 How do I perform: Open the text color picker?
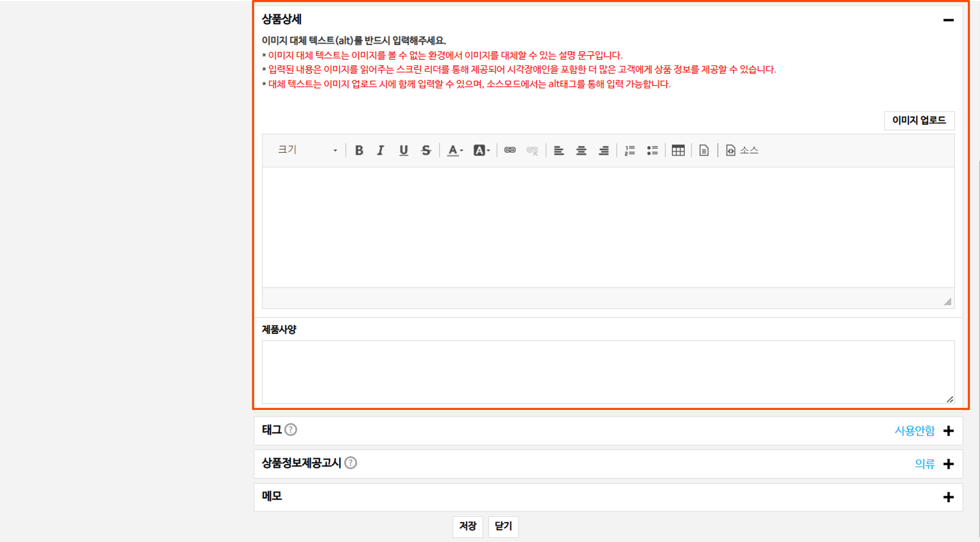[x=455, y=151]
